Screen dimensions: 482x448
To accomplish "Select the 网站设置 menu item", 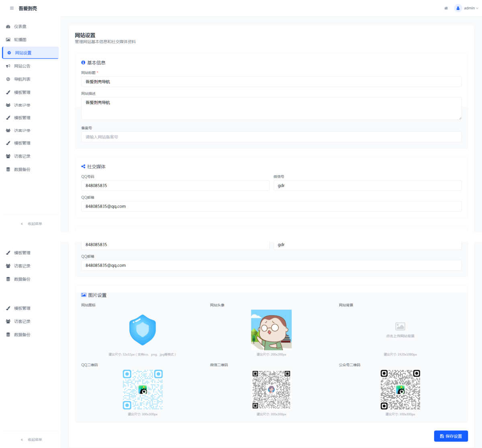I will tap(30, 53).
